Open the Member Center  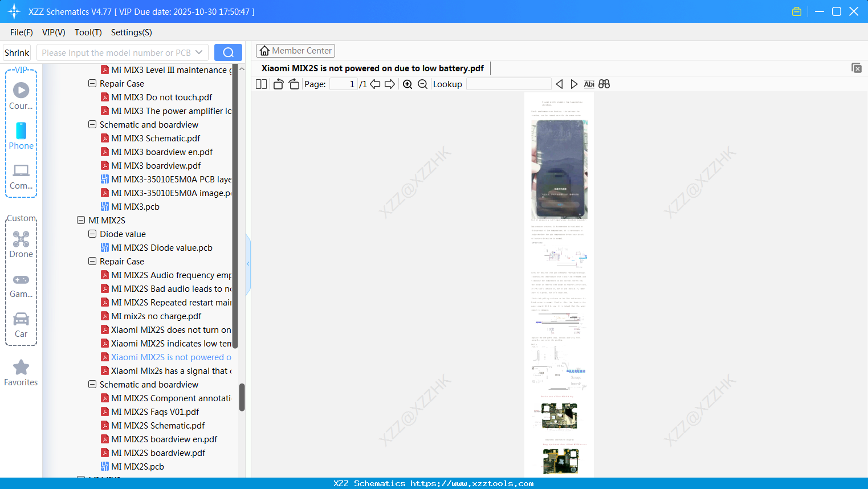(295, 51)
